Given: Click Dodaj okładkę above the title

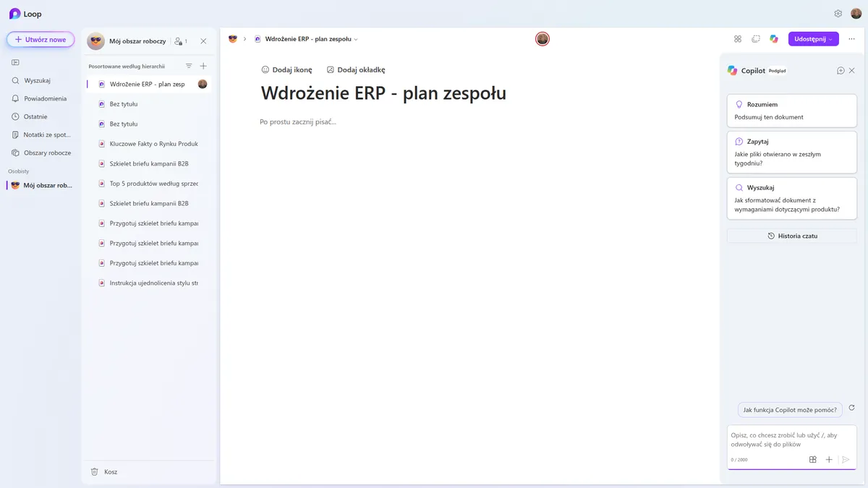Looking at the screenshot, I should tap(356, 70).
